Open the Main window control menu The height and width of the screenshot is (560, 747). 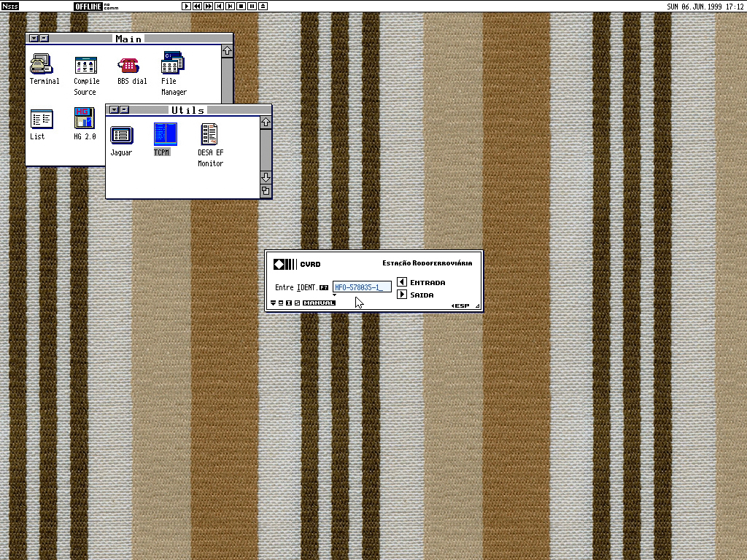pos(34,39)
